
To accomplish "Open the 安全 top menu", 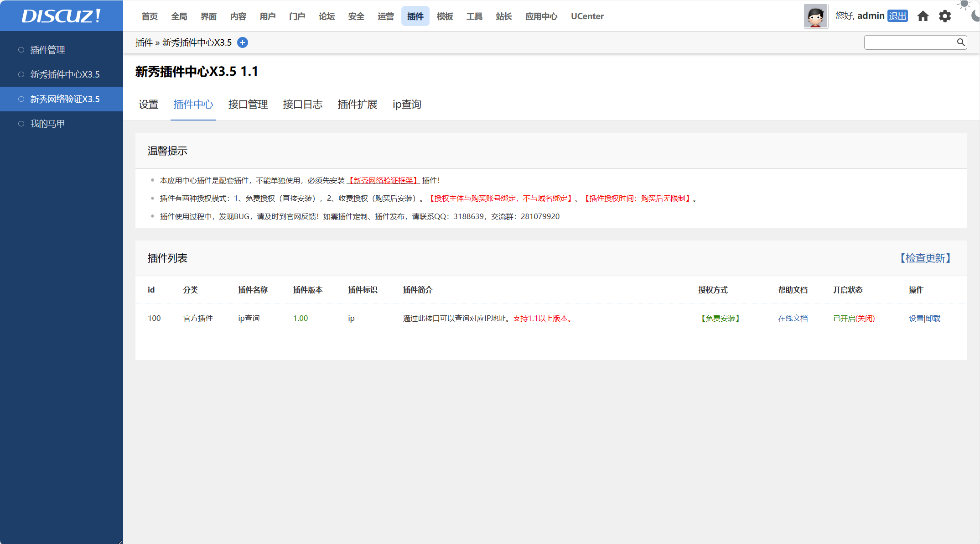I will click(356, 16).
